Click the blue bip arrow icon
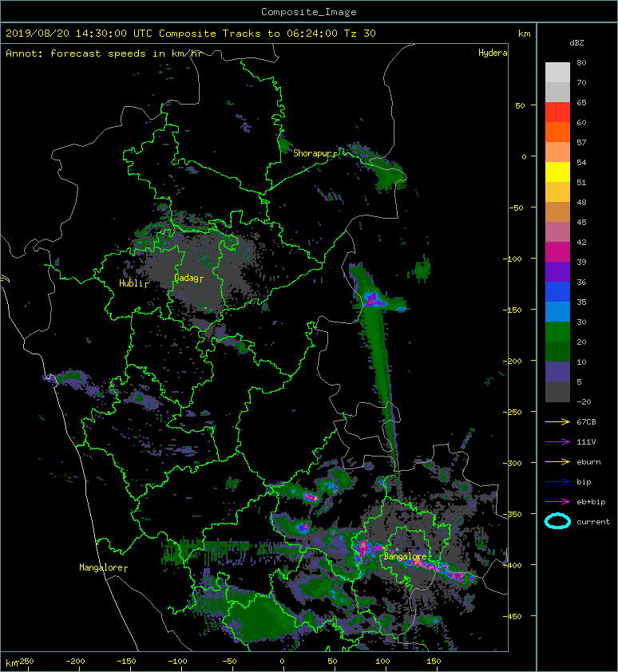Screen dimensions: 618x672 point(557,482)
